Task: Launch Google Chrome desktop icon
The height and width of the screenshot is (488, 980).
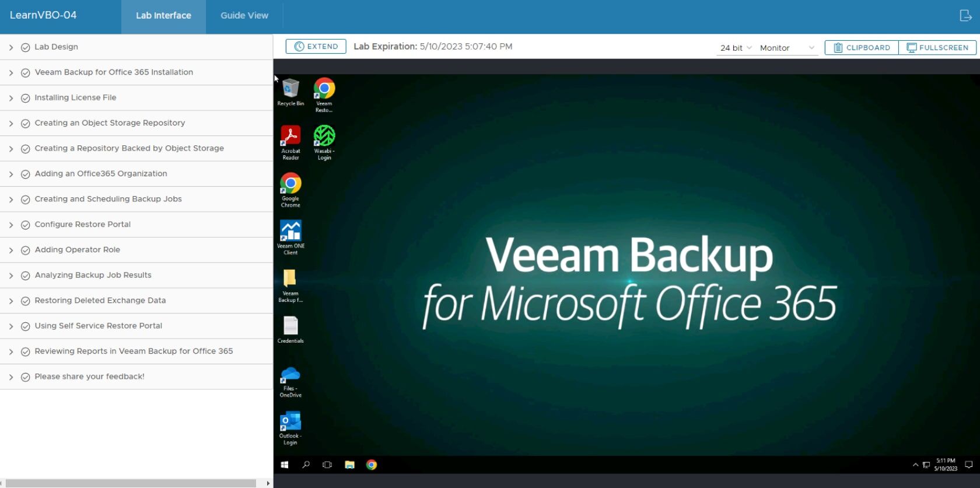Action: click(x=290, y=190)
